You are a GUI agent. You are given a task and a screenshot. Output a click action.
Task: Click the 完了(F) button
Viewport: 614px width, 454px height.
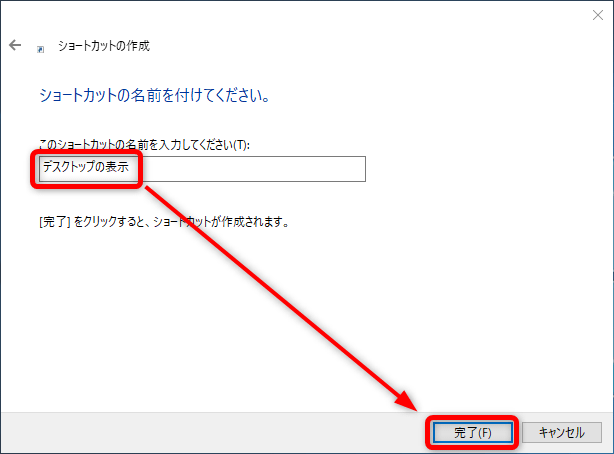click(473, 432)
